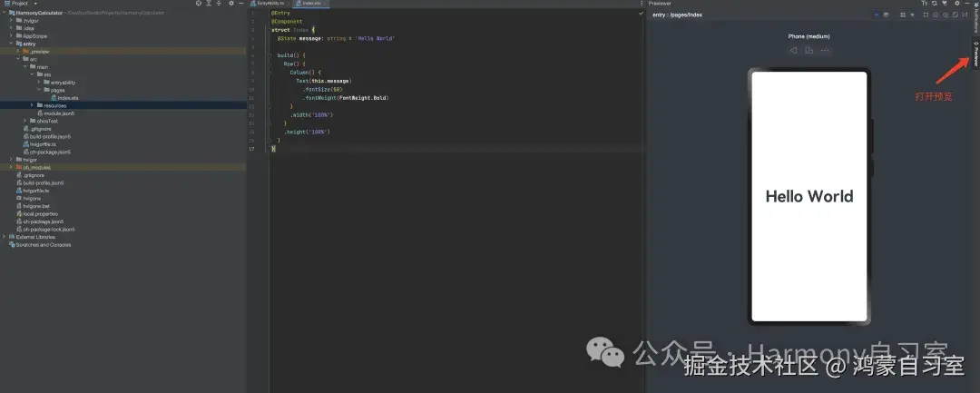Open the Project view dropdown
The width and height of the screenshot is (980, 393).
tap(35, 3)
